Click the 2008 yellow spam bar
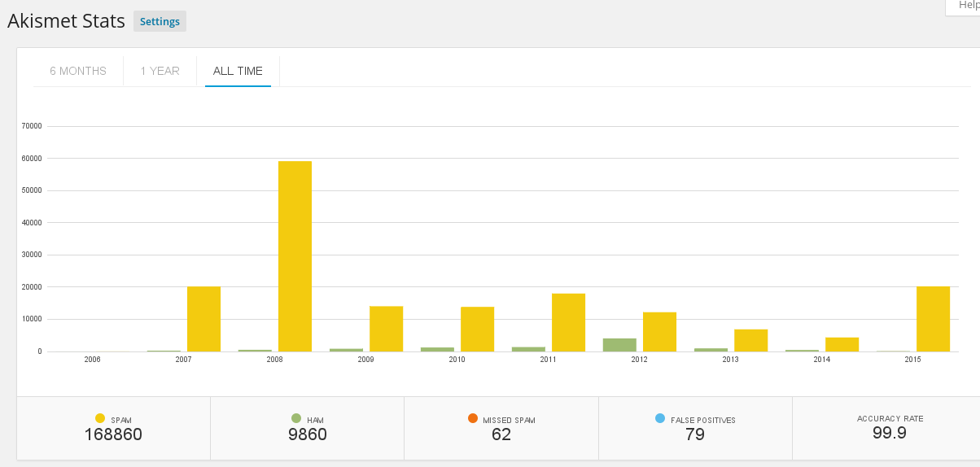 (295, 256)
